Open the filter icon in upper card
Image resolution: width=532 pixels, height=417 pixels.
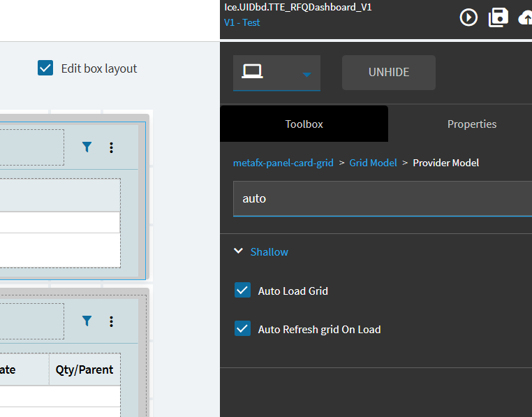click(87, 147)
